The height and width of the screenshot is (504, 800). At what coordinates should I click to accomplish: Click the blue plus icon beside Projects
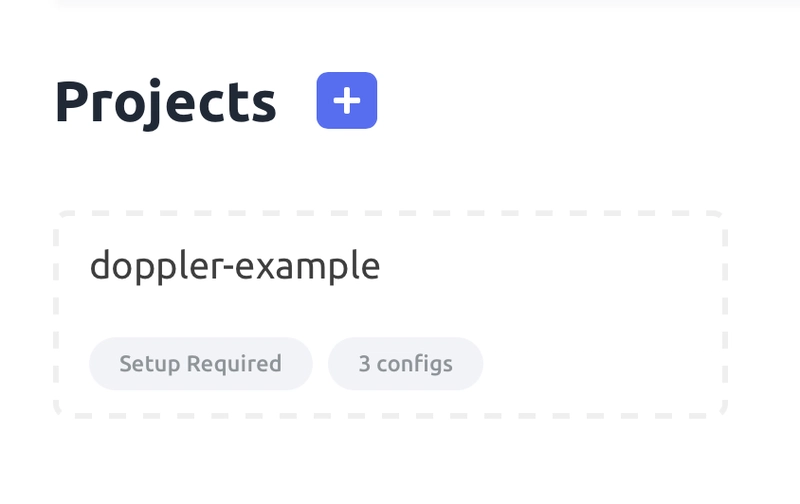click(x=347, y=100)
